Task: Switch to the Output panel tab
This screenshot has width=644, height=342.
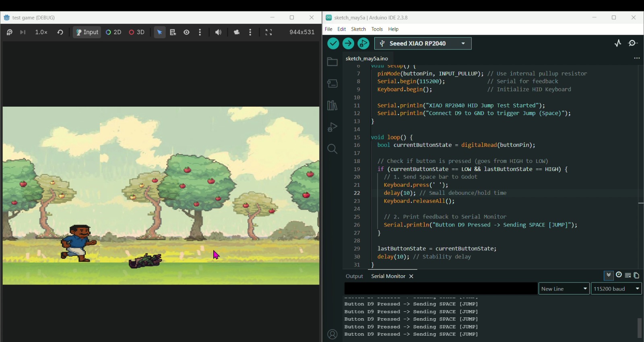Action: (354, 276)
